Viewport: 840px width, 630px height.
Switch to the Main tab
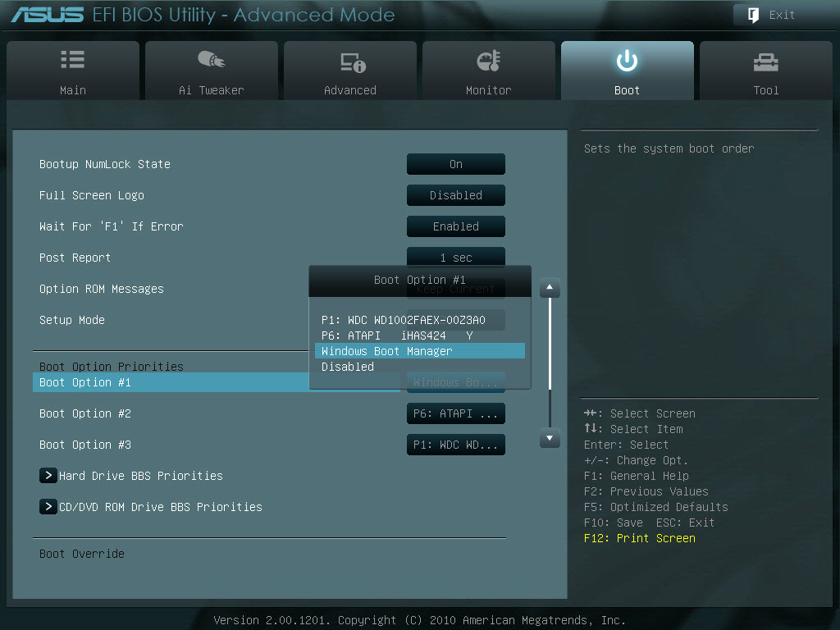(x=73, y=71)
